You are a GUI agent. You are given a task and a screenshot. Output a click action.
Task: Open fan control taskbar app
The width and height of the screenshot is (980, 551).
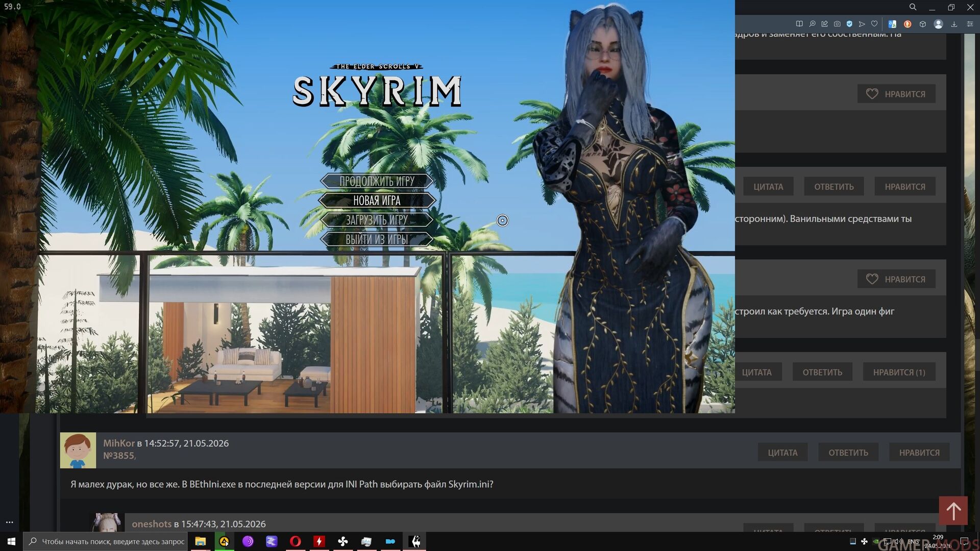point(343,541)
